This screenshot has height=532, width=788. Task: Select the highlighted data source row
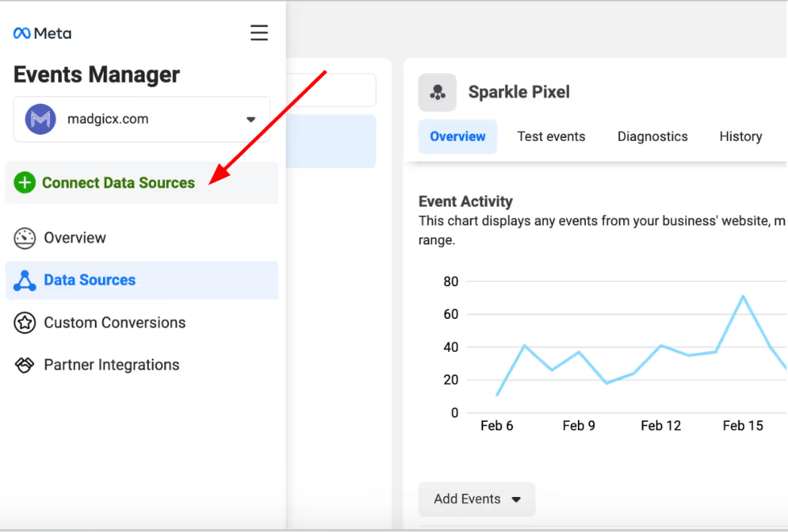pyautogui.click(x=331, y=141)
